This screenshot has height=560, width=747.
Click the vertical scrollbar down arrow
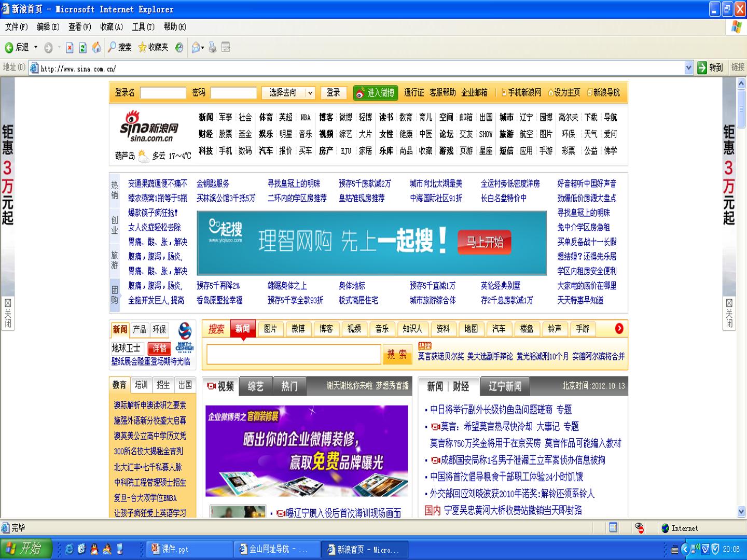coord(741,512)
